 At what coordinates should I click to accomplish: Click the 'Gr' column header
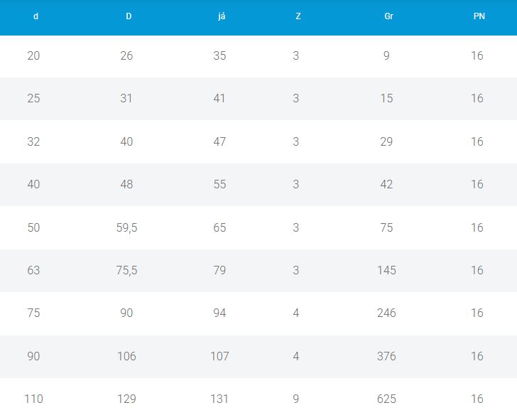click(x=388, y=16)
